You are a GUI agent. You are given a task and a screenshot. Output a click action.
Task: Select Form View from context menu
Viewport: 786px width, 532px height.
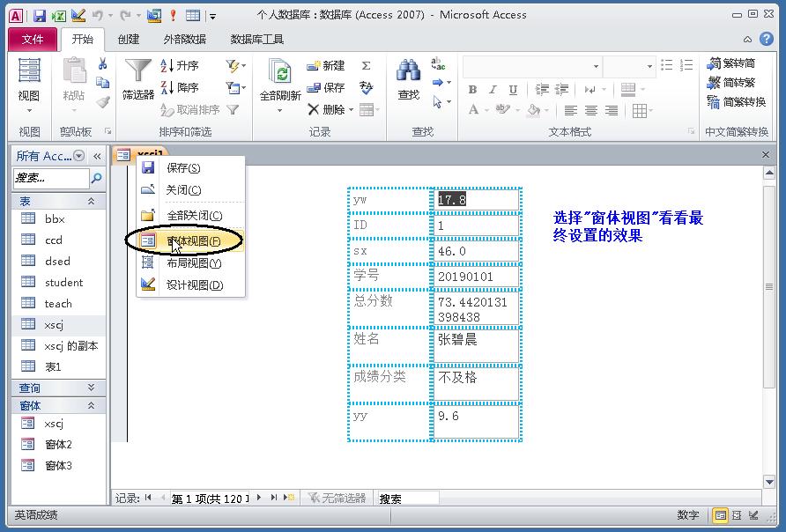coord(193,240)
